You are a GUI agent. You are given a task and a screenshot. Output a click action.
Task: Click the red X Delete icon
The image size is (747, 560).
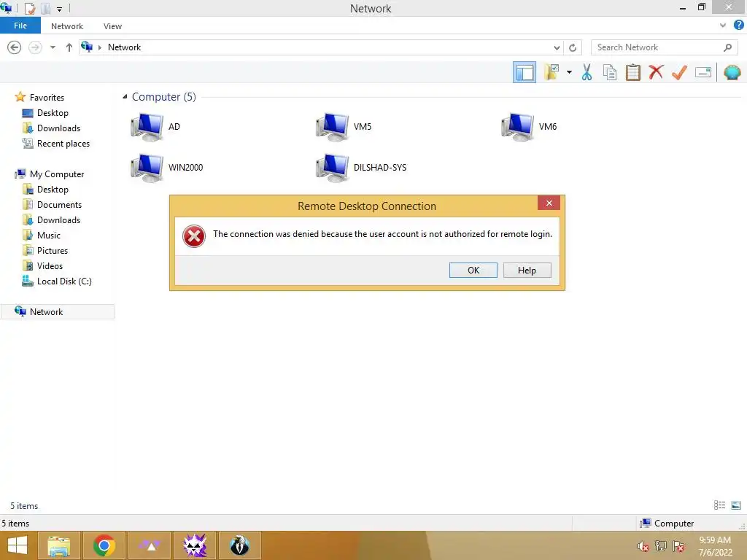pos(656,72)
